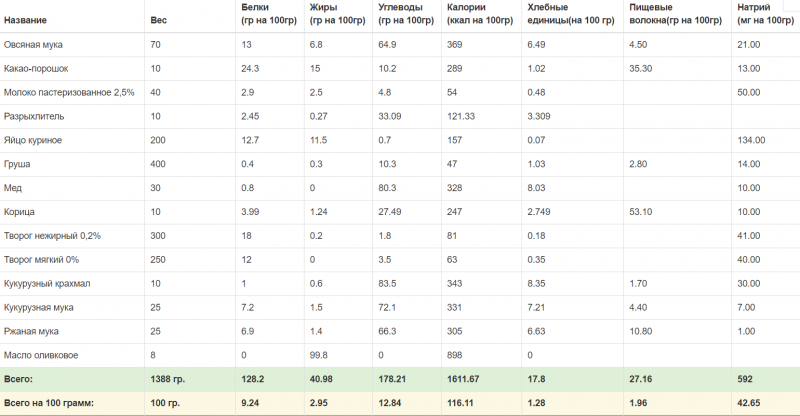The height and width of the screenshot is (416, 800).
Task: Click per-100g carbs value '12.84'
Action: pos(390,403)
